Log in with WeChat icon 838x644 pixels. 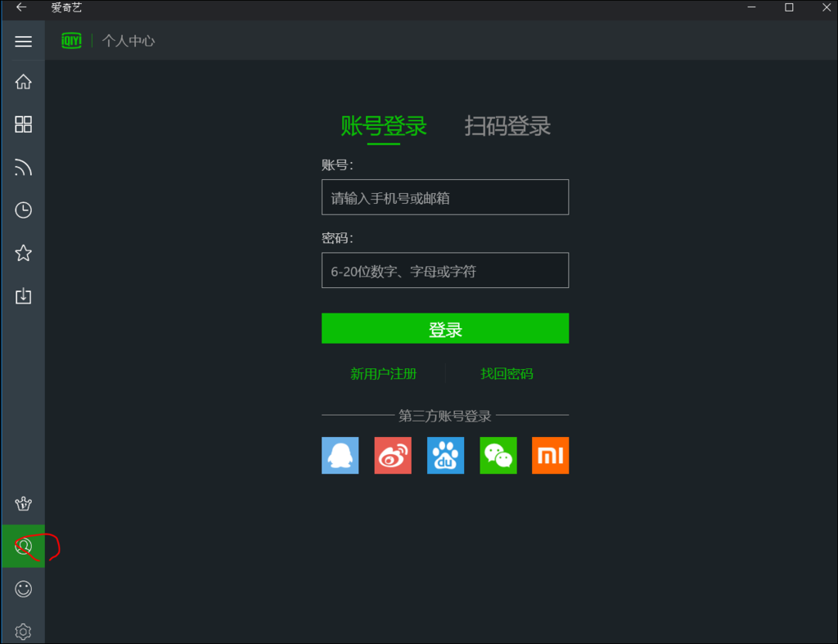click(x=498, y=455)
